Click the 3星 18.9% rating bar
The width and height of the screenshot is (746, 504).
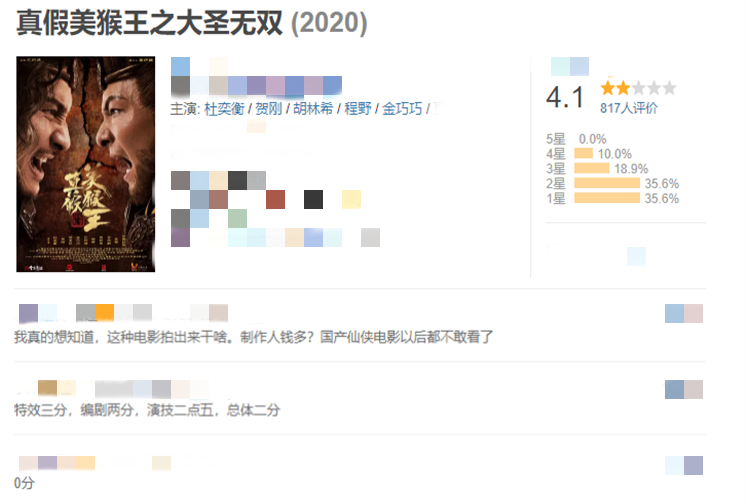coord(592,168)
